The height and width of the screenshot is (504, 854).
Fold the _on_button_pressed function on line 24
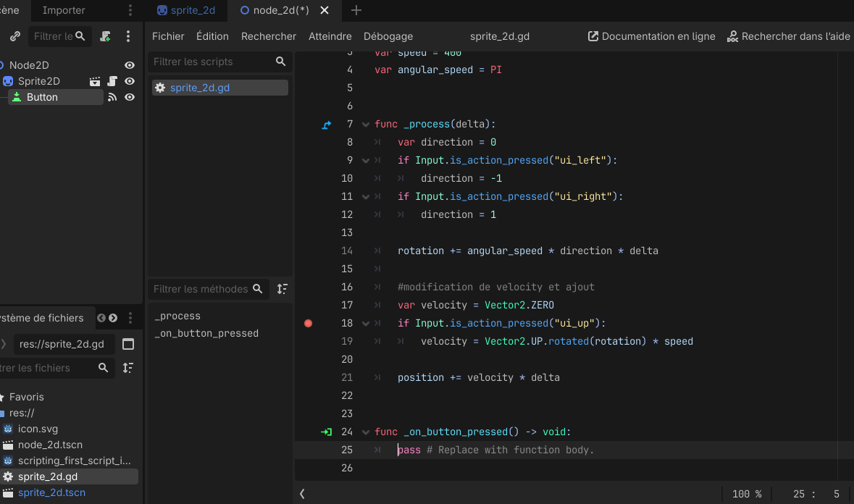(366, 432)
